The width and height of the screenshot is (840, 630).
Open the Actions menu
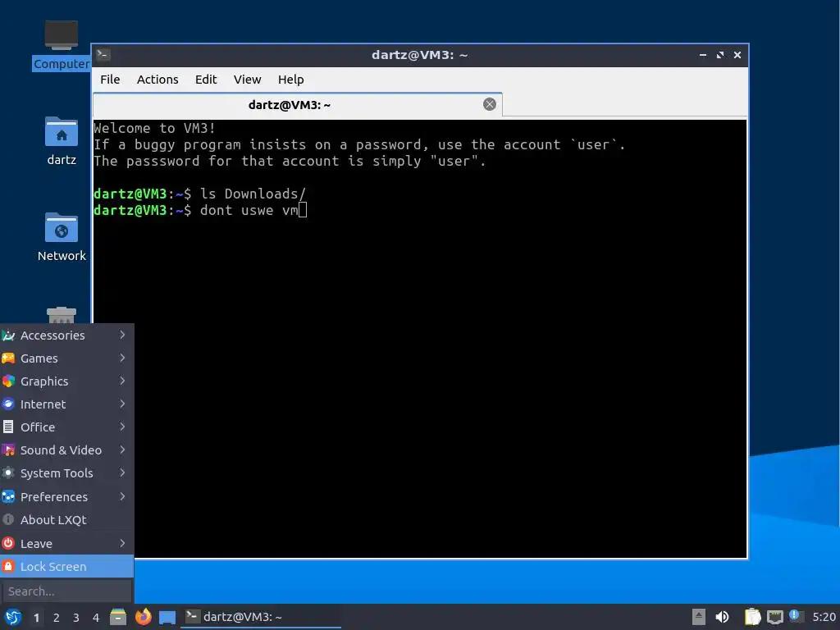tap(157, 80)
